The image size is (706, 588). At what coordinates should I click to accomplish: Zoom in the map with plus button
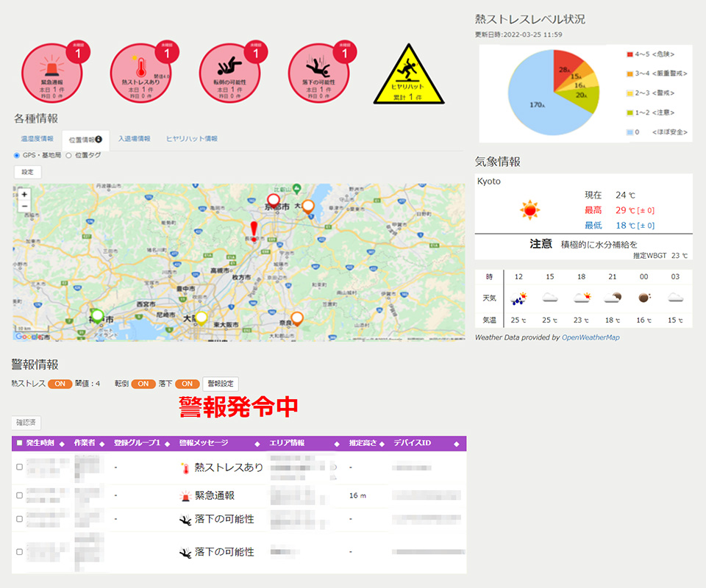(24, 195)
